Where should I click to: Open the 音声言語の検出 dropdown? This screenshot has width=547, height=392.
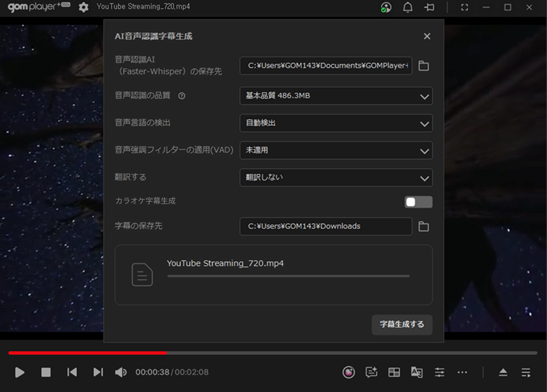pyautogui.click(x=336, y=123)
